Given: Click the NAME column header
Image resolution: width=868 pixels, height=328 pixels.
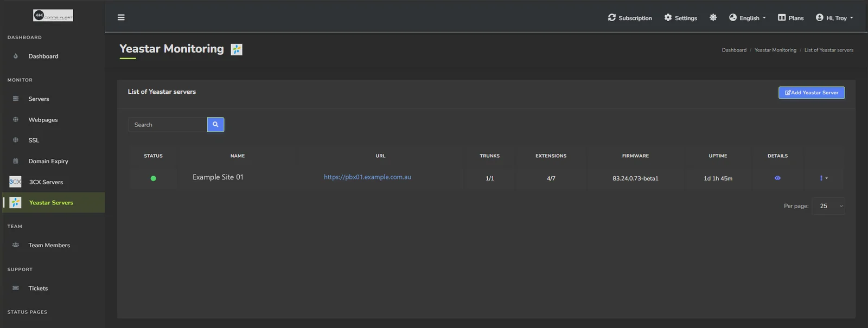Looking at the screenshot, I should [238, 156].
